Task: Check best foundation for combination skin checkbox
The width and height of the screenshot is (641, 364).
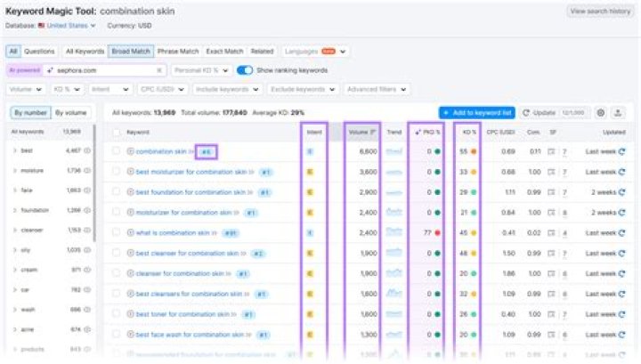Action: 117,191
